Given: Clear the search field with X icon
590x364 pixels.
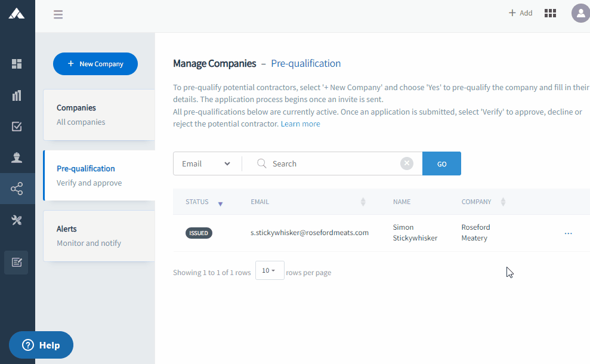Looking at the screenshot, I should pos(406,164).
